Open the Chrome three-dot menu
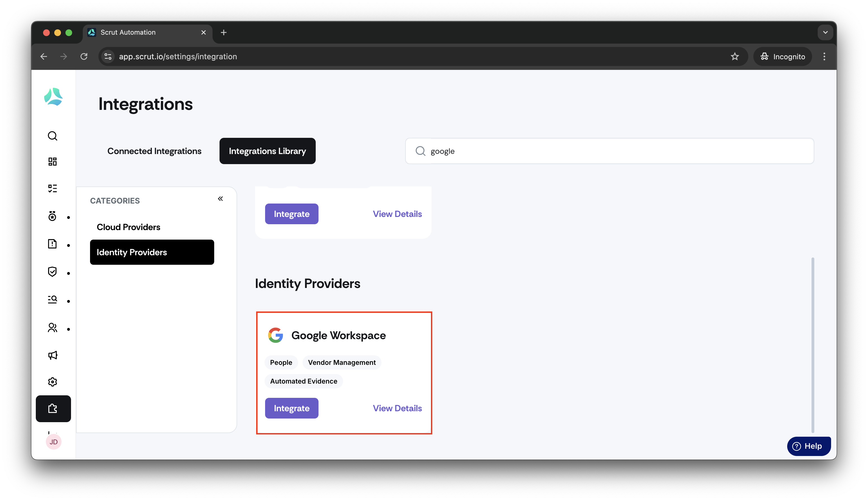868x501 pixels. point(824,56)
